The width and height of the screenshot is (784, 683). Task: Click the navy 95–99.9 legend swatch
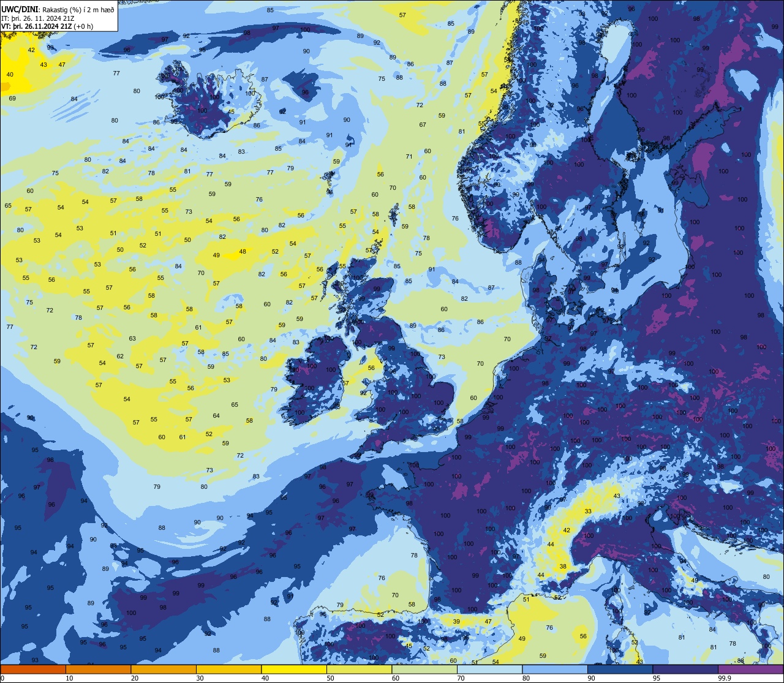[x=685, y=669]
